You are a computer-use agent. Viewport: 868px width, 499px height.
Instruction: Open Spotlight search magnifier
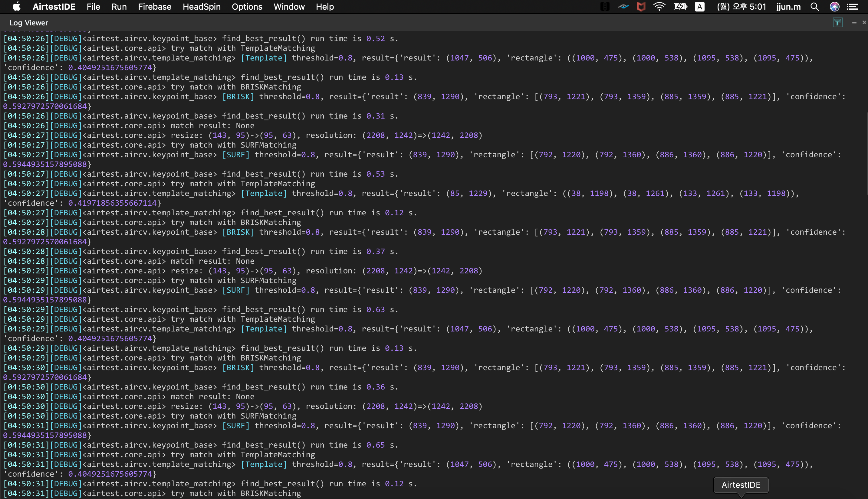pos(814,7)
